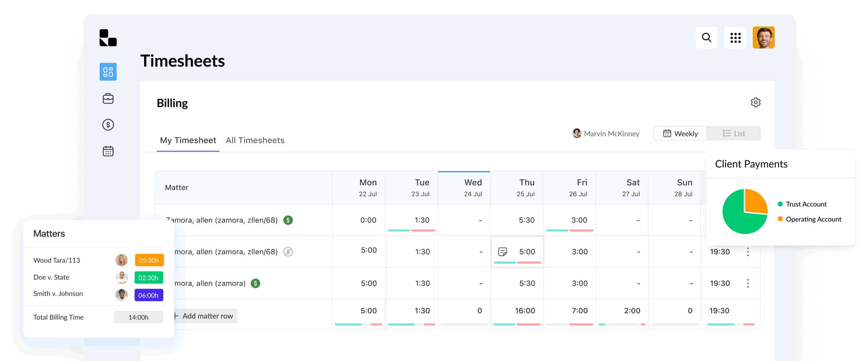Open the dollar billing icon in sidebar

point(108,125)
